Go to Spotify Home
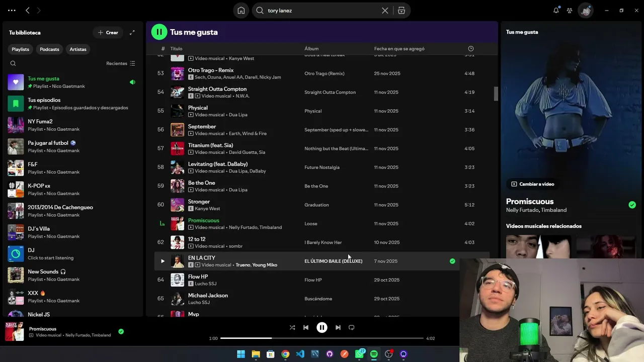The width and height of the screenshot is (644, 362). click(x=241, y=10)
